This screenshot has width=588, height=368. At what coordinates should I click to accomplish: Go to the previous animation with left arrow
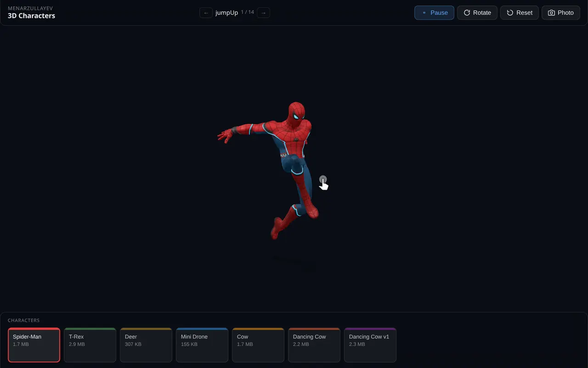tap(206, 13)
